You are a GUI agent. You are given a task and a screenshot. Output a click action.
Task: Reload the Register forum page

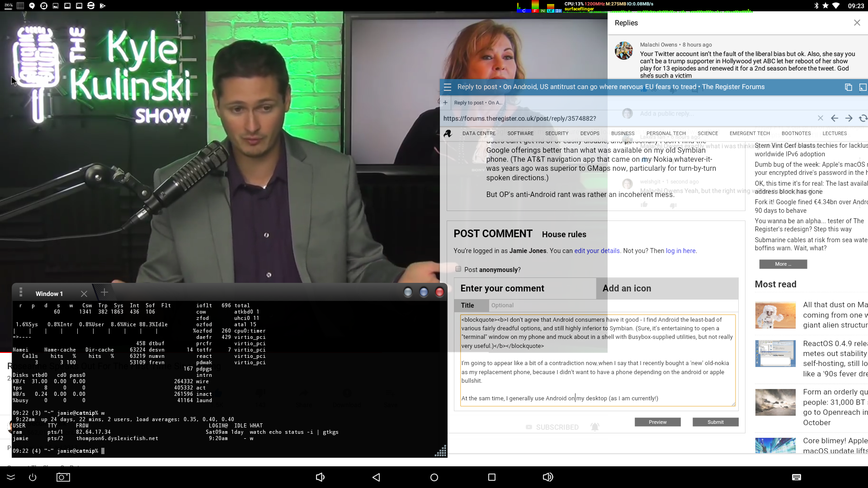[x=863, y=118]
